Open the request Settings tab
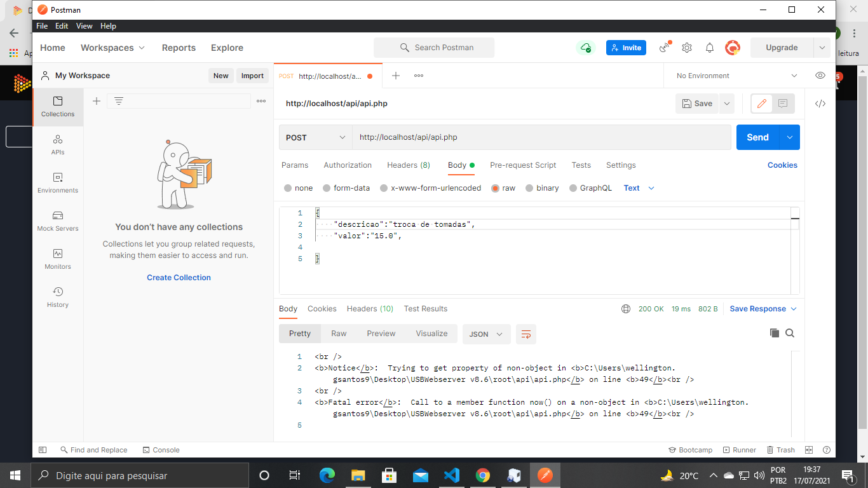This screenshot has height=488, width=868. [x=621, y=165]
